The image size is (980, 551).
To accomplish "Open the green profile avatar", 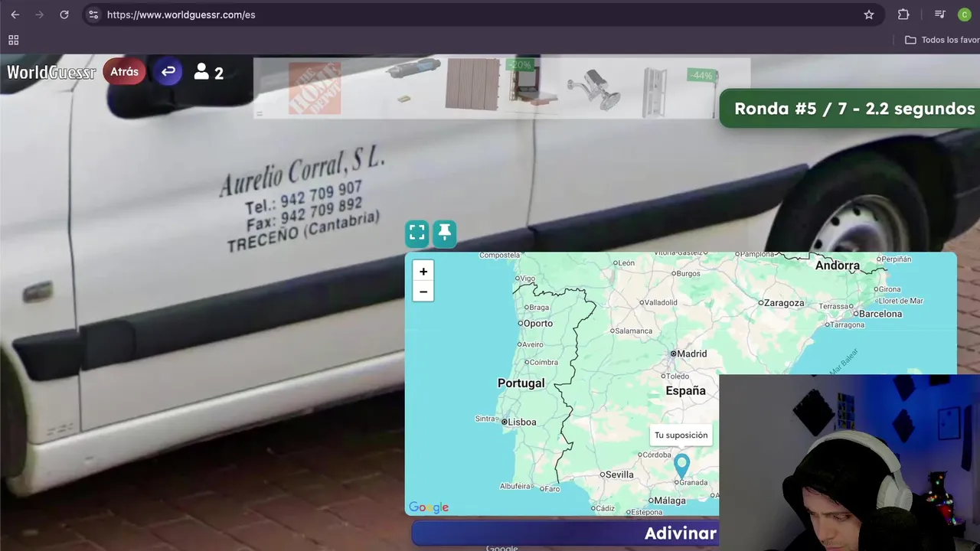I will pos(965,15).
